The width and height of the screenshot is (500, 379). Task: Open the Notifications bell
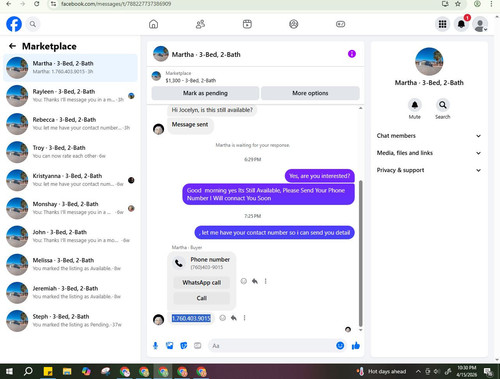(461, 24)
